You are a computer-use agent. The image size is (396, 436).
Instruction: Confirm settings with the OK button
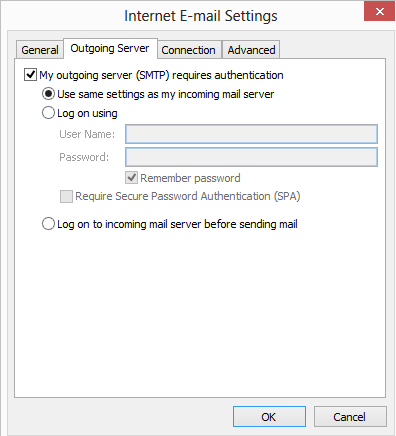click(269, 417)
